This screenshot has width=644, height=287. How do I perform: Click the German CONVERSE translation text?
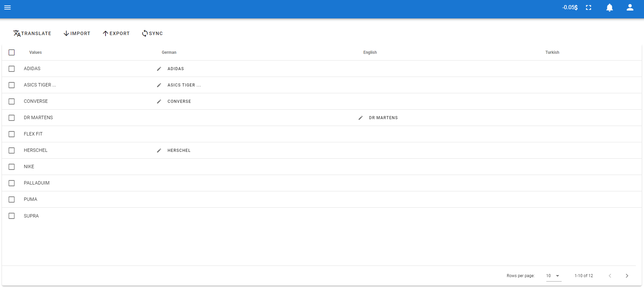[179, 101]
